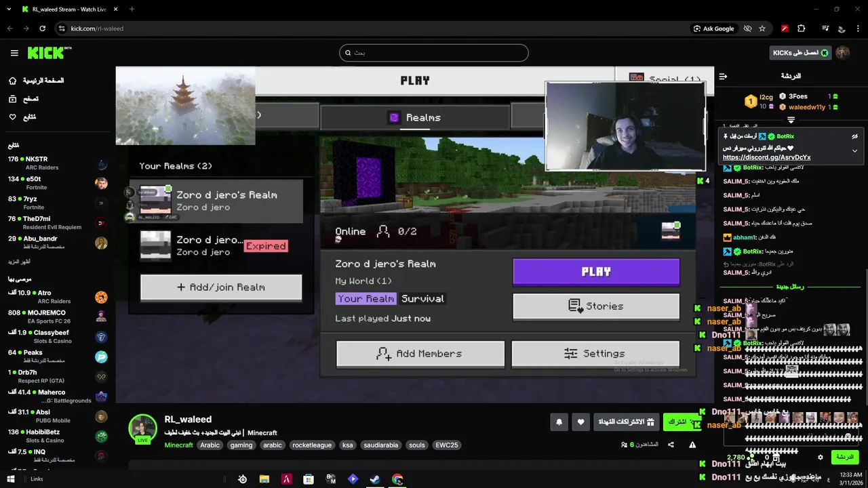868x488 pixels.
Task: Go to the home page sidebar icon
Action: coord(13,81)
